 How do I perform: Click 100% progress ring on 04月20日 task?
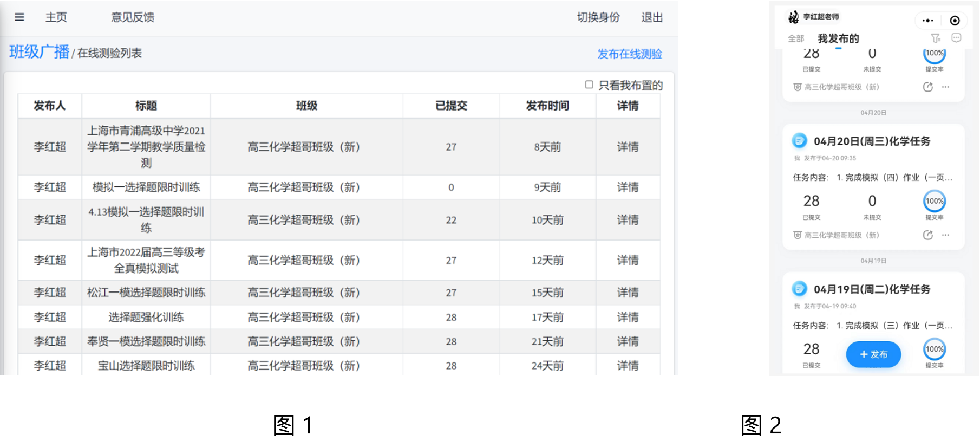(x=935, y=201)
